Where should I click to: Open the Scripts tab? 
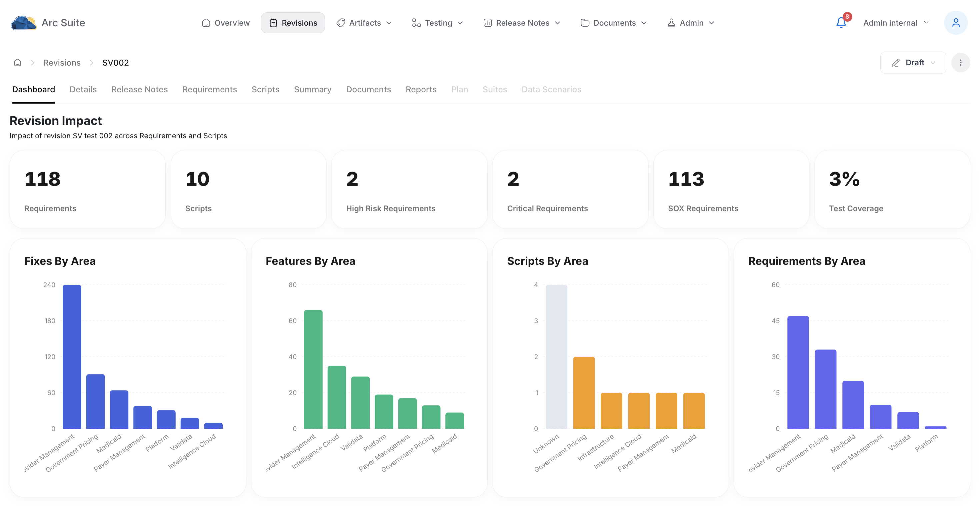(x=265, y=89)
